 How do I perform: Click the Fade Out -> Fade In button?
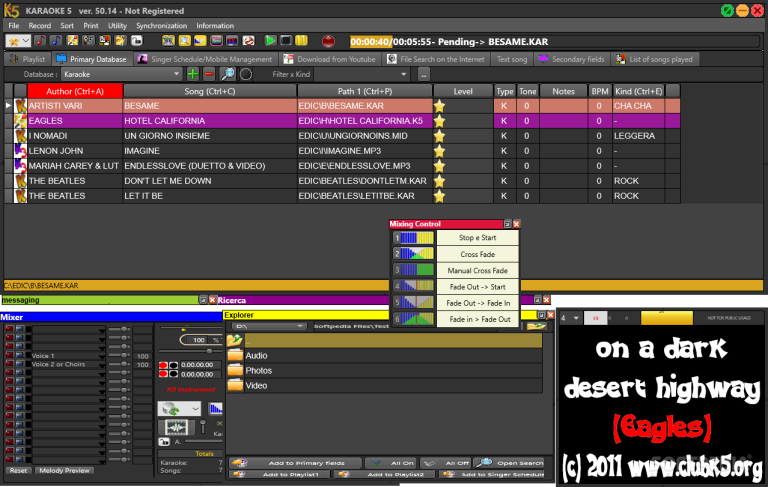[478, 302]
